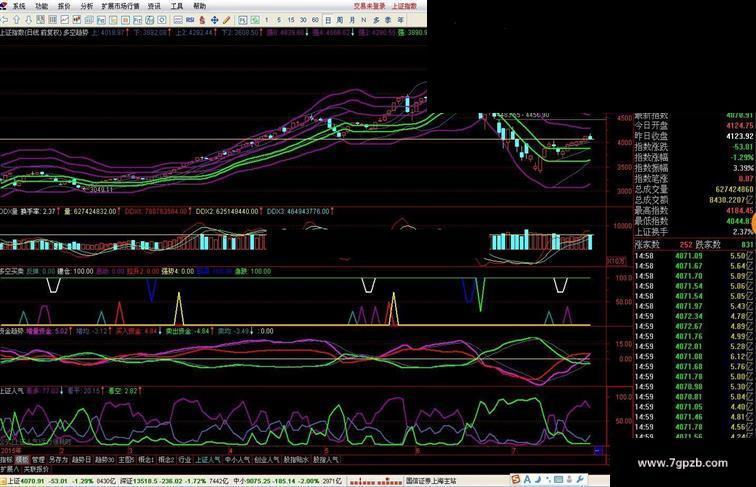The image size is (756, 487).
Task: Click the 交易未登录 link
Action: (x=369, y=6)
